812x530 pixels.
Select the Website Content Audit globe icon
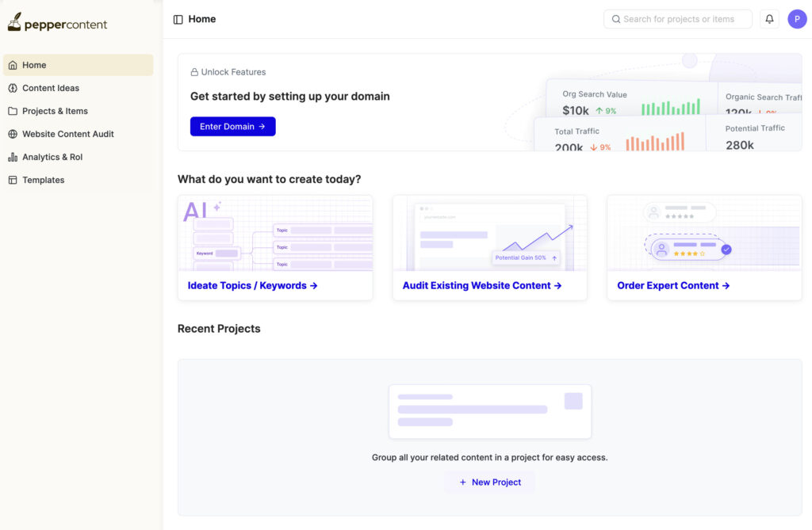pos(15,134)
